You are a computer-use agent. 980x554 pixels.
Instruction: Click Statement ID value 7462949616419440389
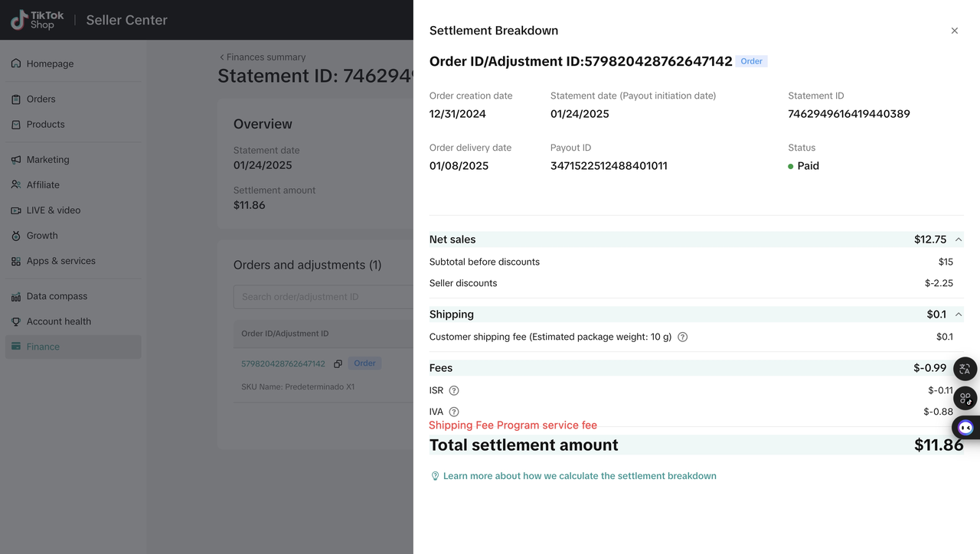click(849, 114)
